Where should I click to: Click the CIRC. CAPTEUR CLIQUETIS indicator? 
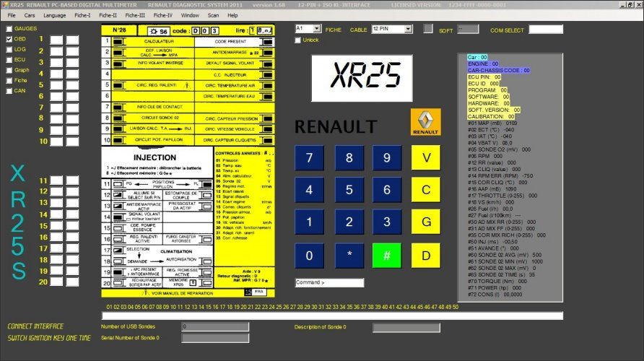pyautogui.click(x=267, y=140)
